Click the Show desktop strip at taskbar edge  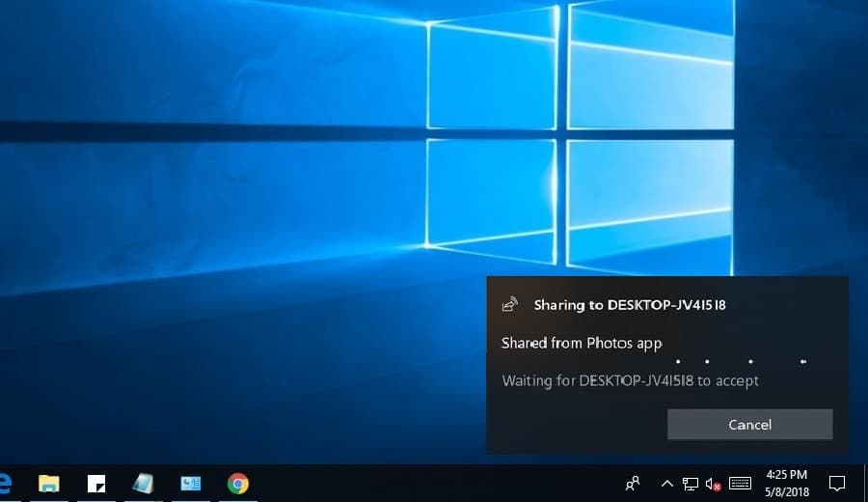[865, 483]
